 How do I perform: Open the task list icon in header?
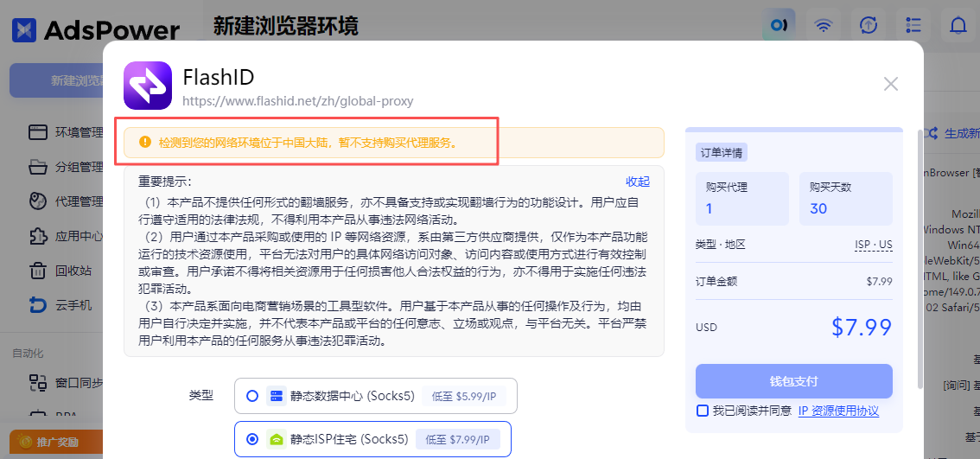point(913,25)
